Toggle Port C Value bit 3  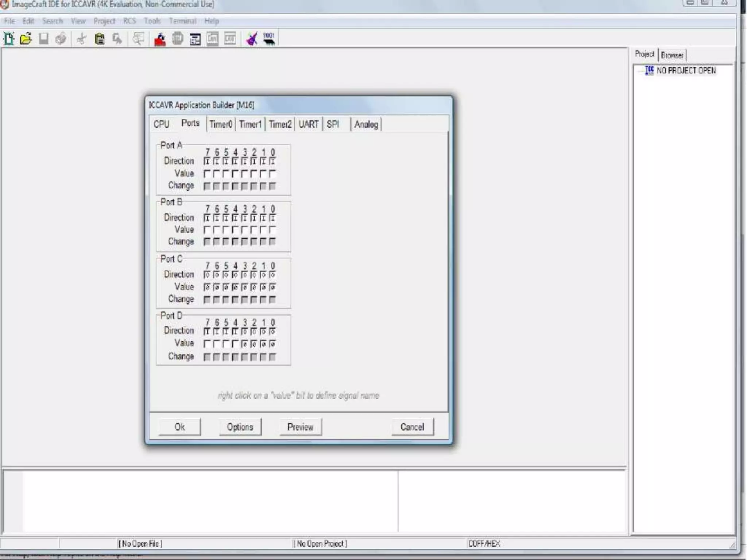tap(244, 287)
